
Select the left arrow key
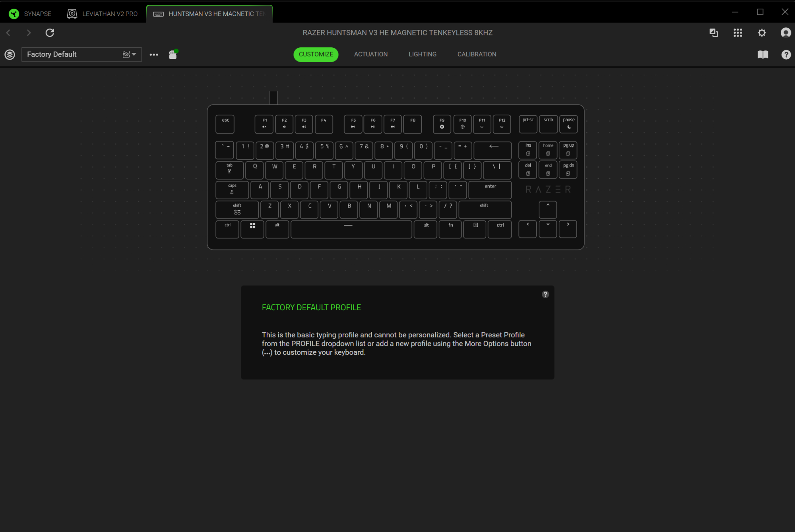point(528,229)
